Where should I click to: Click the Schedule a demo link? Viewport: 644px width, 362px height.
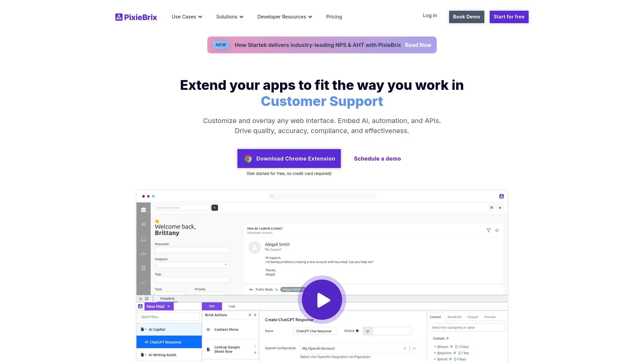377,159
